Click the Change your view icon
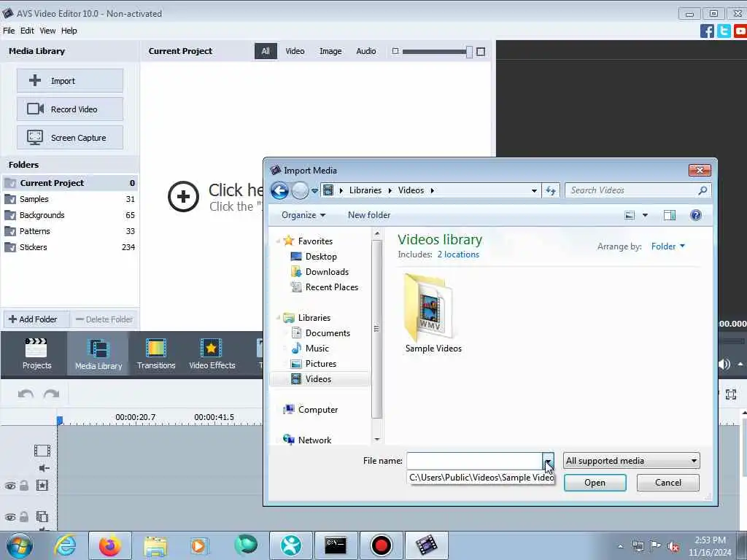747x560 pixels. click(630, 215)
